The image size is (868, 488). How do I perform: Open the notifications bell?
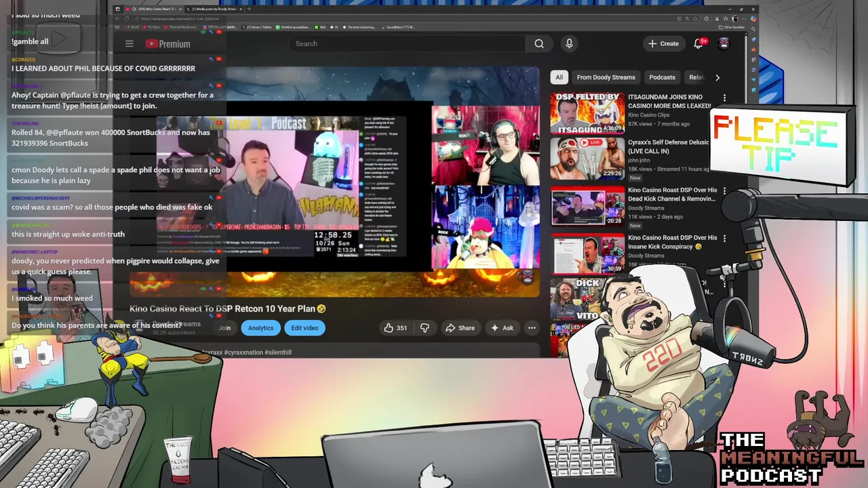coord(698,43)
